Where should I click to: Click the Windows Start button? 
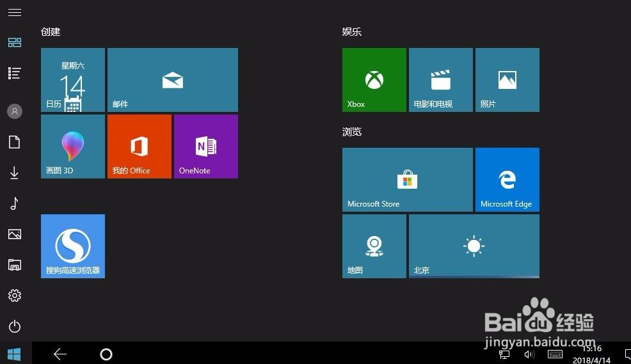[x=15, y=354]
